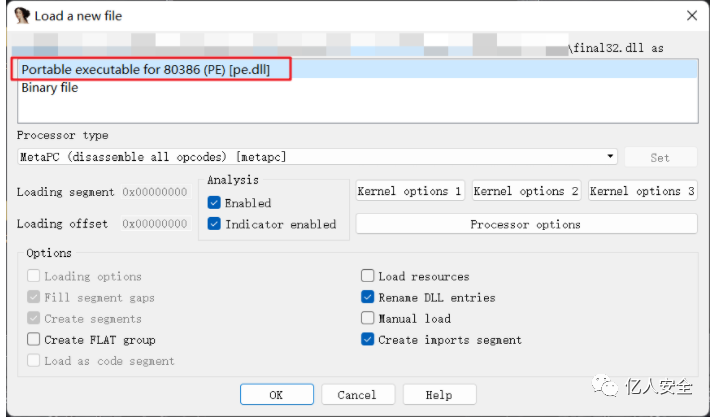Click the Loading offset input field

coord(155,224)
